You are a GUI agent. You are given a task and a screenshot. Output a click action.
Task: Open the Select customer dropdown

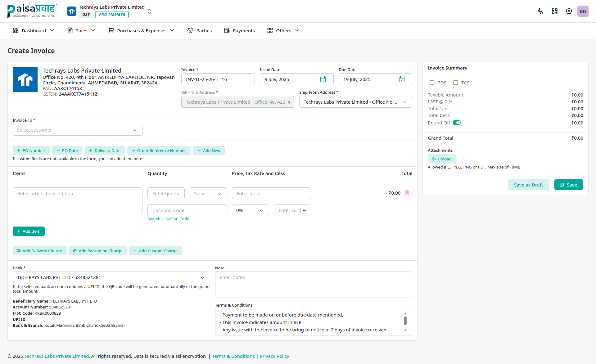click(78, 130)
